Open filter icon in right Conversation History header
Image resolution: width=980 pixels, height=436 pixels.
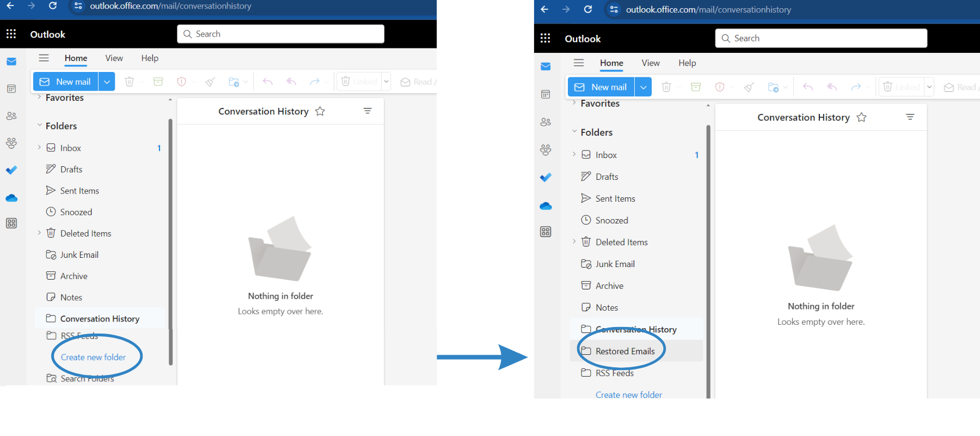(x=910, y=117)
